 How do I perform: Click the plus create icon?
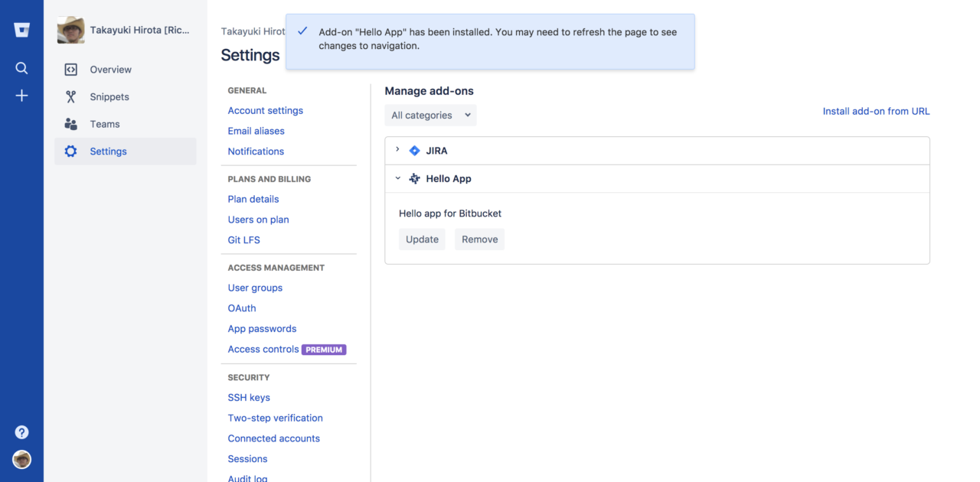tap(21, 96)
